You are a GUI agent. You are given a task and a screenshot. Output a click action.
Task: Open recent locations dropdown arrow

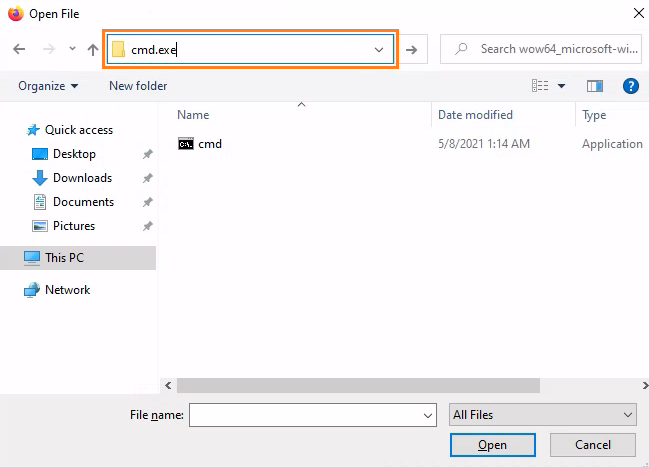pos(72,49)
